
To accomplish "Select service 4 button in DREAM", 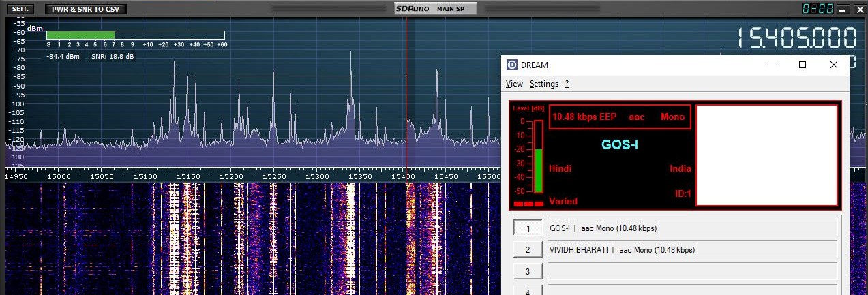I will [528, 291].
